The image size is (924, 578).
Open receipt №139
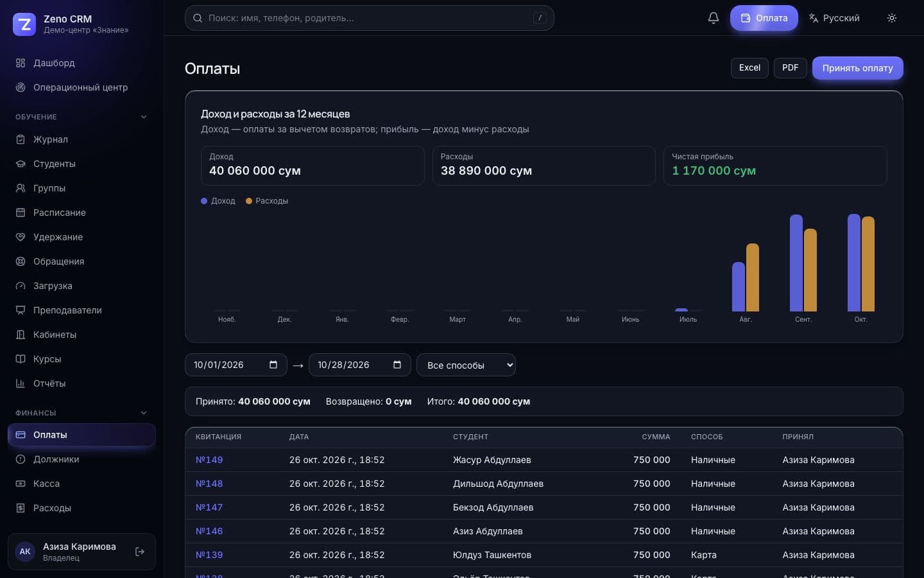209,555
